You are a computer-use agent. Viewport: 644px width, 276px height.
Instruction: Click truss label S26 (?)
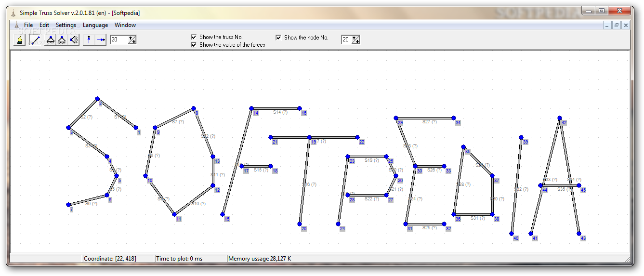tap(434, 170)
